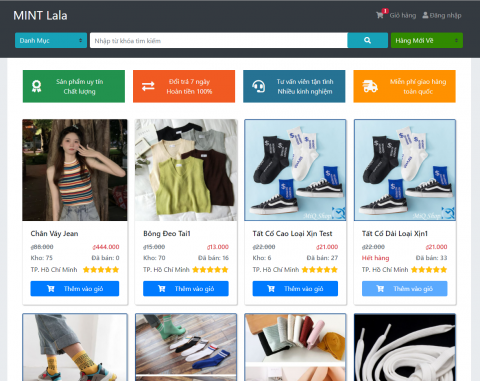
Task: Click cart icon in Tất Cổ Cao button
Action: click(x=271, y=289)
